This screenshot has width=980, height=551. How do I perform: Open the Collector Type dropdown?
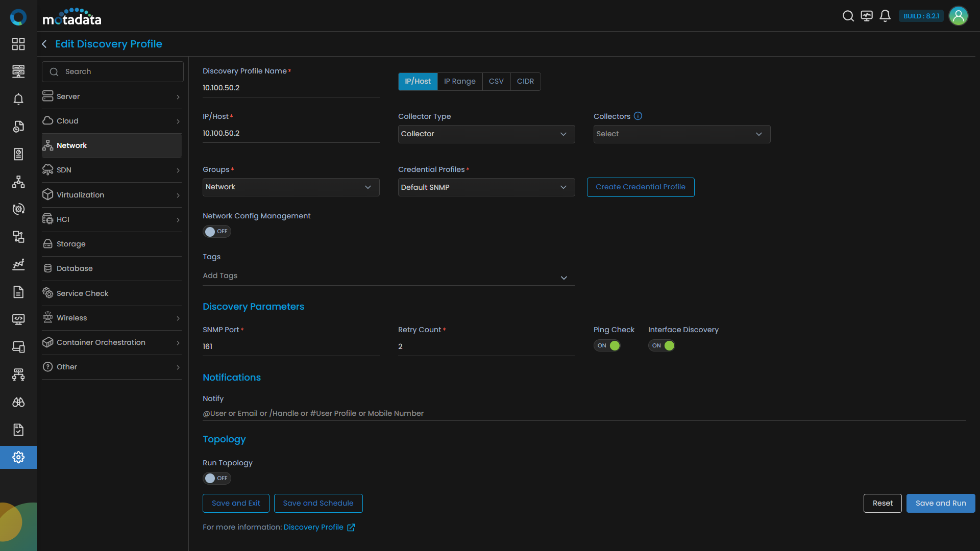point(486,134)
